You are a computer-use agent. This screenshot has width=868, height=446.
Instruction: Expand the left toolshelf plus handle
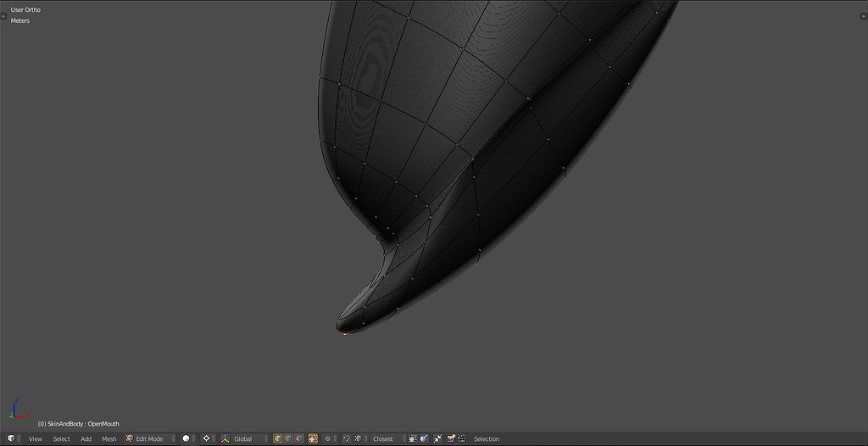click(3, 17)
